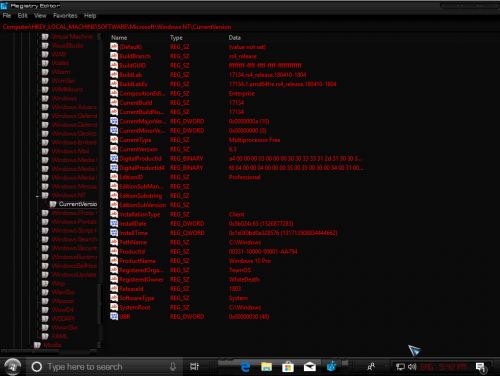Image resolution: width=500 pixels, height=376 pixels.
Task: Launch Microsoft Store from the taskbar
Action: coord(288,367)
